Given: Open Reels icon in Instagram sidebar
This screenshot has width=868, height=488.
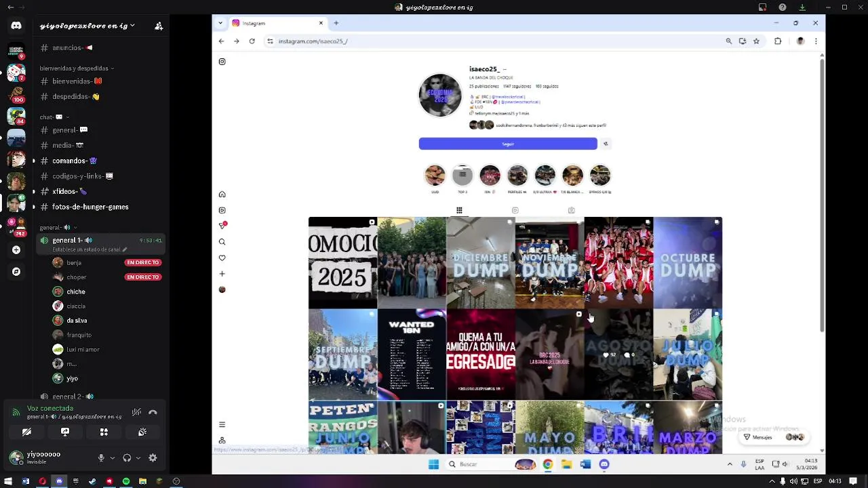Looking at the screenshot, I should [x=222, y=210].
